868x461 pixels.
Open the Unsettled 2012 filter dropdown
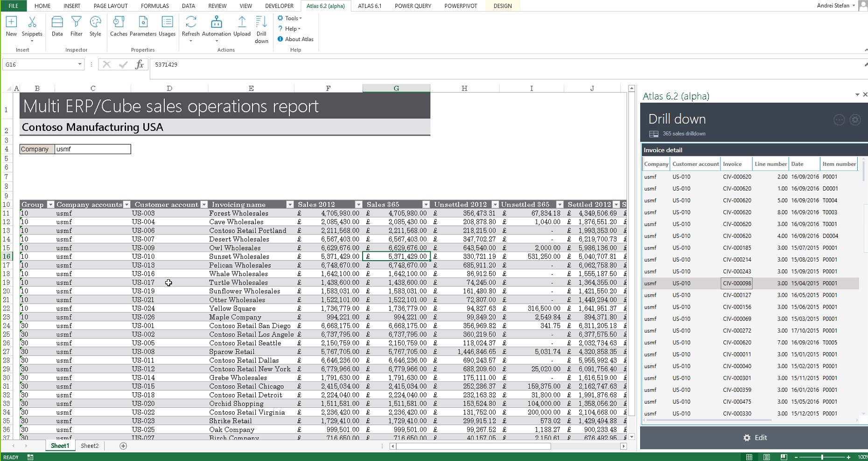tap(495, 205)
